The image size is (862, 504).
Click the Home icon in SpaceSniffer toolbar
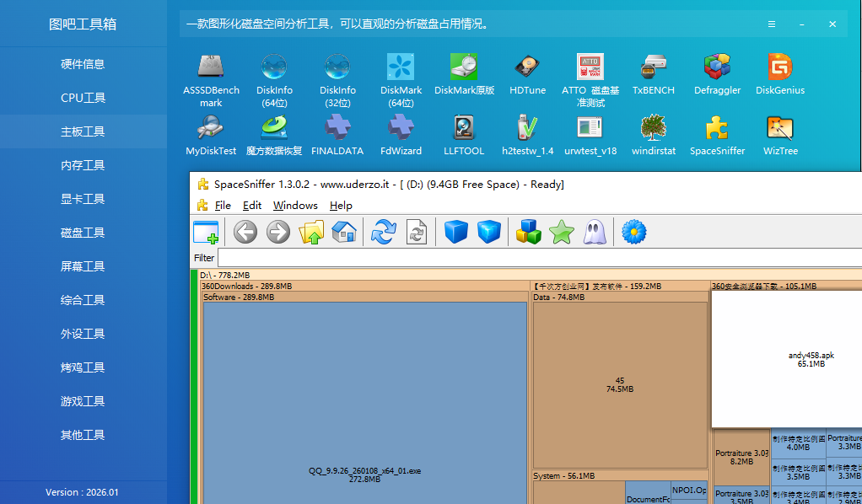point(344,232)
